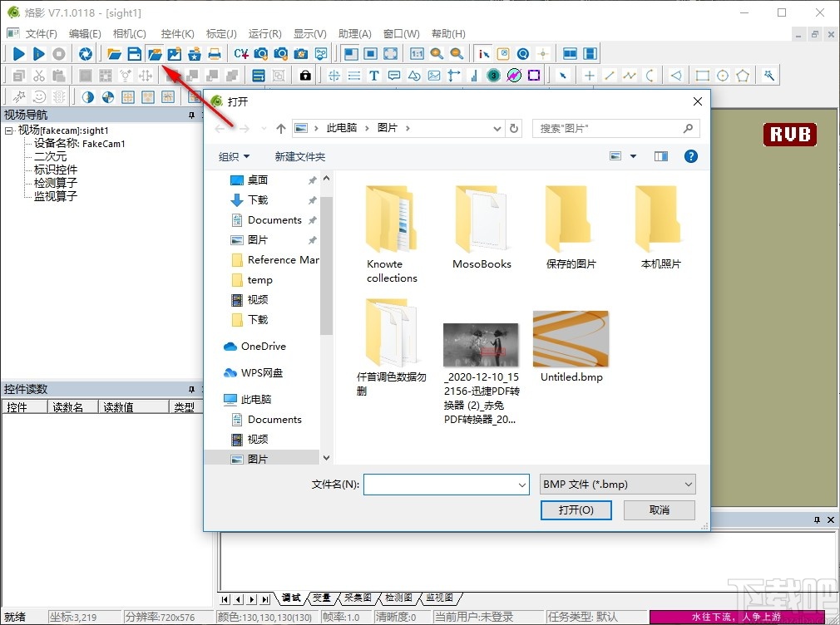Image resolution: width=840 pixels, height=625 pixels.
Task: Click the zoom out magnifier icon
Action: pos(457,53)
